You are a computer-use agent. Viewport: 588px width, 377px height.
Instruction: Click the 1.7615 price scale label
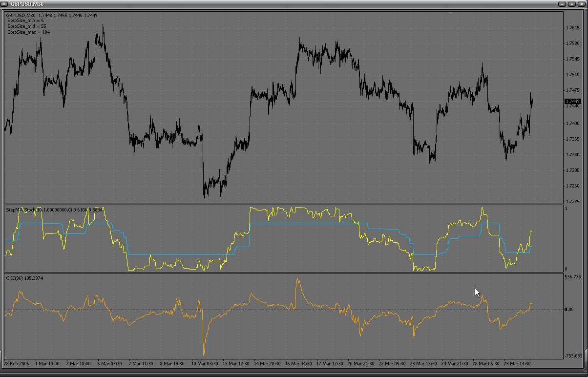click(x=572, y=28)
